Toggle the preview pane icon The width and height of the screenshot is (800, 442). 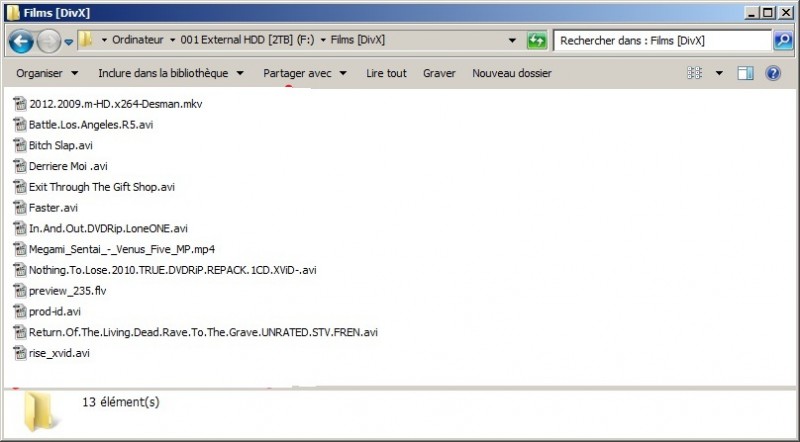(x=745, y=73)
